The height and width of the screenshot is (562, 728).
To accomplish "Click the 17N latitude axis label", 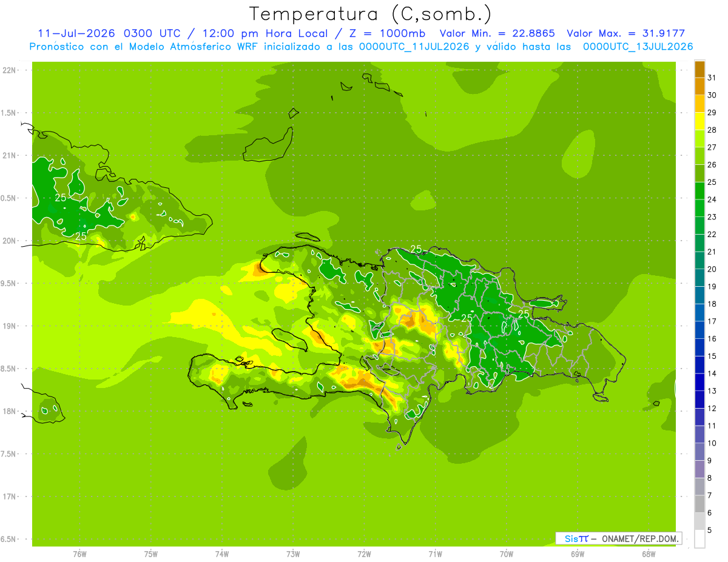I will coord(8,497).
